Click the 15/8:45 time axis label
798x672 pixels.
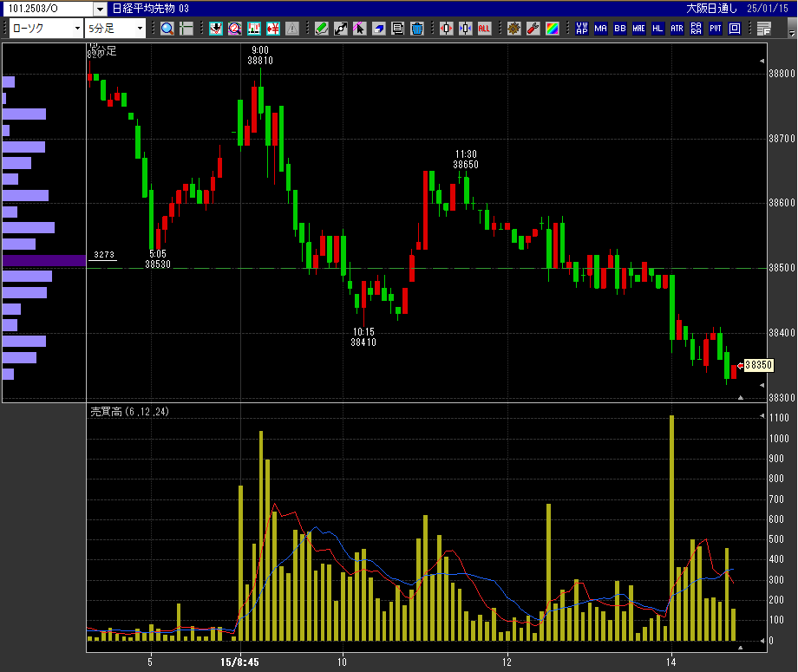pos(239,662)
